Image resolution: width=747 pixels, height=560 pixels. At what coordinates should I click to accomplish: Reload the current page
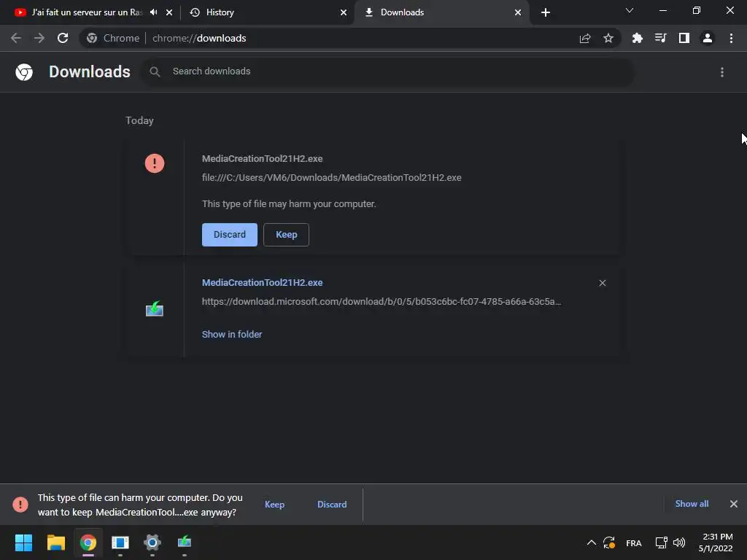tap(63, 38)
